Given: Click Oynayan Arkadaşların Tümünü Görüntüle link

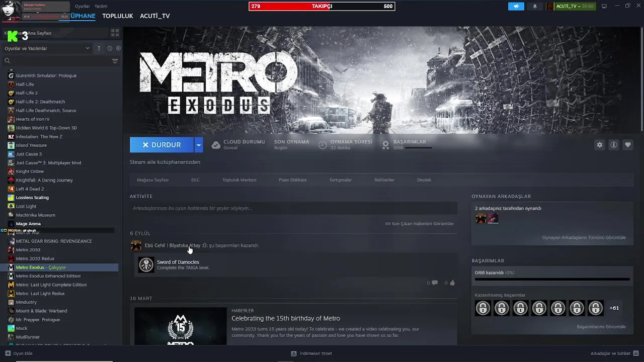Looking at the screenshot, I should click(x=584, y=238).
